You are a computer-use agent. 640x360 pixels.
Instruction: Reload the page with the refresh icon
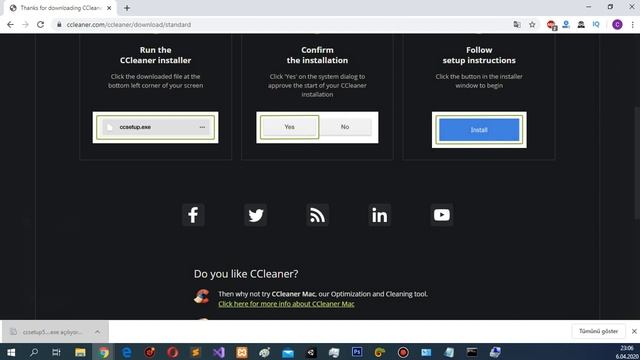click(x=40, y=24)
